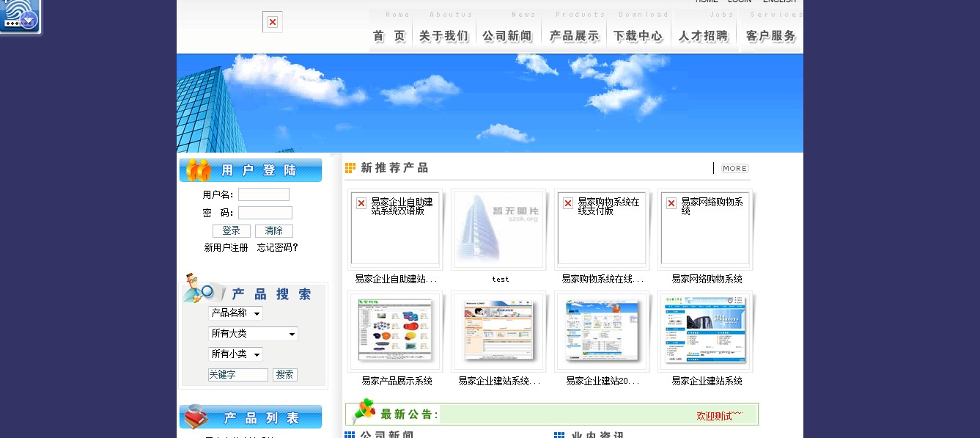The width and height of the screenshot is (980, 438).
Task: Click the 用户登陆 people icon
Action: pos(199,170)
